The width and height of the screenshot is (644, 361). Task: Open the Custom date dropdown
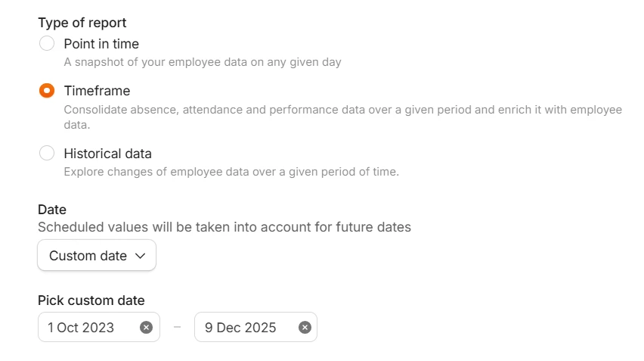coord(97,256)
